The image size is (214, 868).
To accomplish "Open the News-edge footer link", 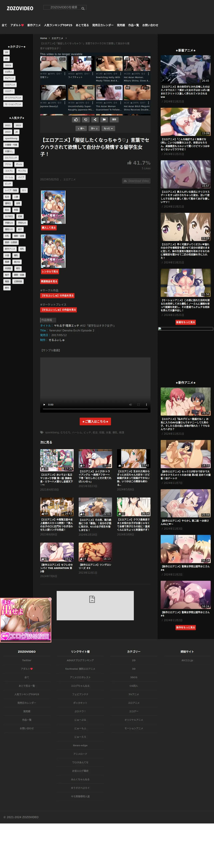I will pyautogui.click(x=80, y=745).
